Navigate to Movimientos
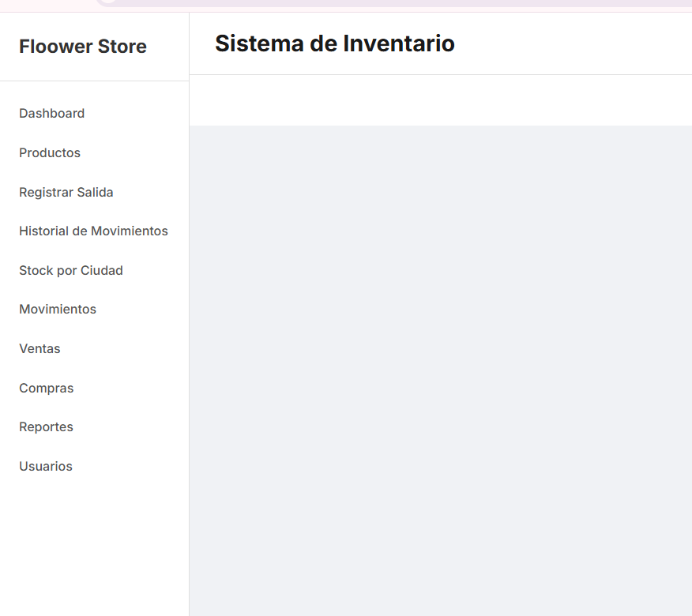This screenshot has height=616, width=692. click(x=58, y=310)
